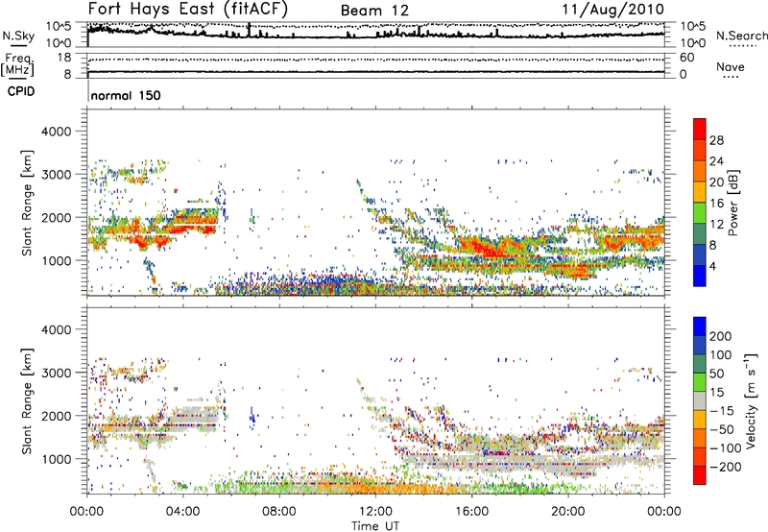Click the blue top of velocity colorbar

click(700, 326)
